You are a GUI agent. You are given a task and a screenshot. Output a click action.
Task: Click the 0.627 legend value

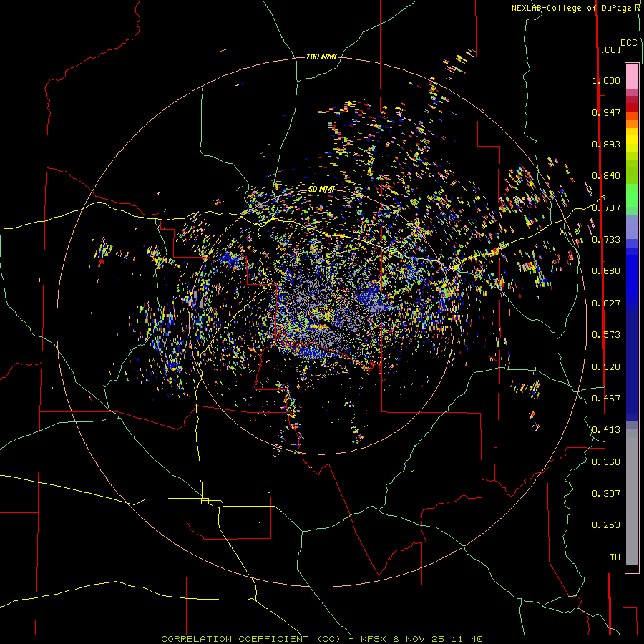(x=606, y=303)
